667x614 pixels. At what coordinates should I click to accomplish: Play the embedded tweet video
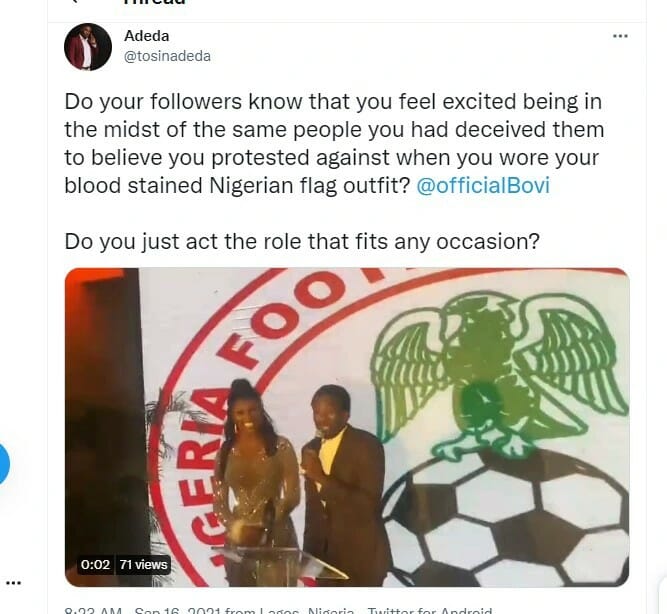[x=347, y=427]
